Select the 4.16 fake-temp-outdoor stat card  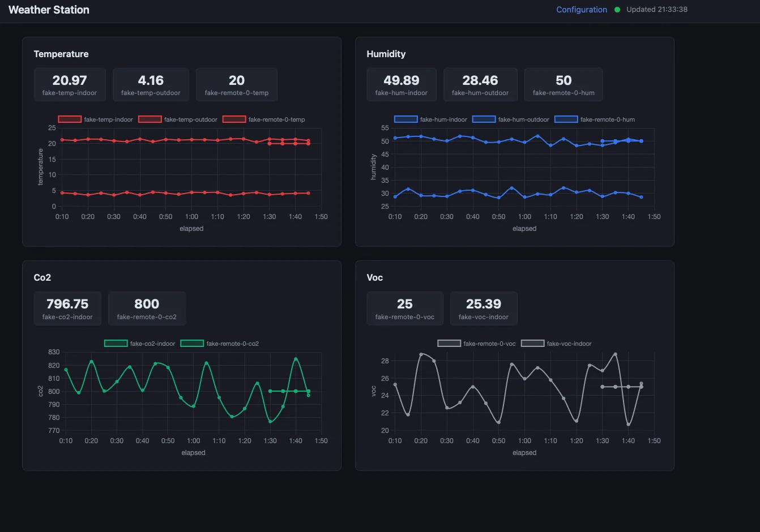coord(151,85)
